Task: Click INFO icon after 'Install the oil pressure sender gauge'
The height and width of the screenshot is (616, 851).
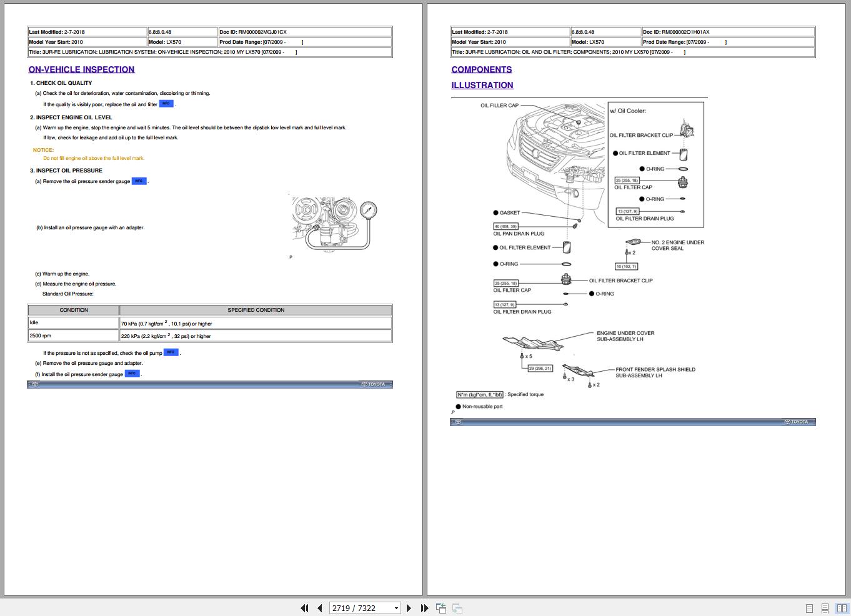Action: click(x=132, y=374)
